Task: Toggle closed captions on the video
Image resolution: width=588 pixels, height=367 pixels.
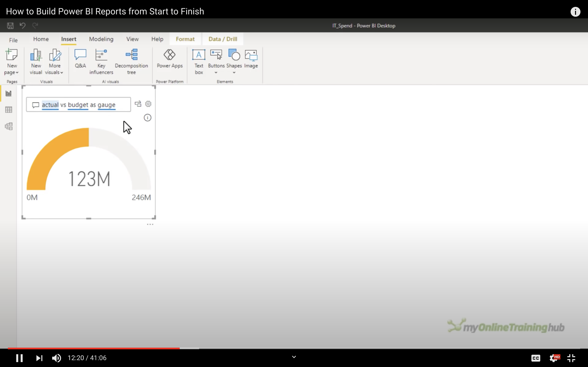Action: pos(535,358)
